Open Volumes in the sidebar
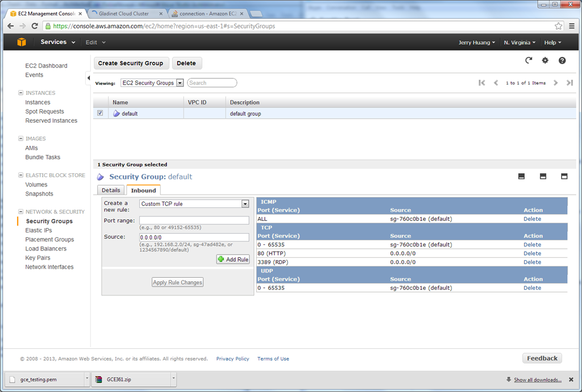 click(36, 184)
